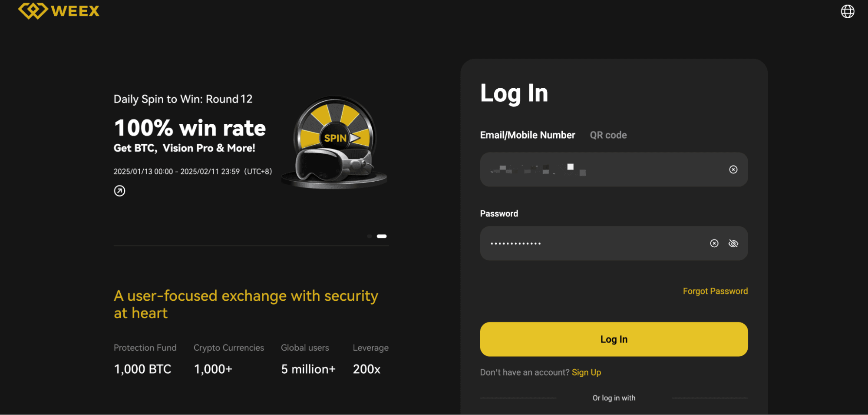Click the first carousel dot
Screen dimensions: 868x415
click(369, 236)
